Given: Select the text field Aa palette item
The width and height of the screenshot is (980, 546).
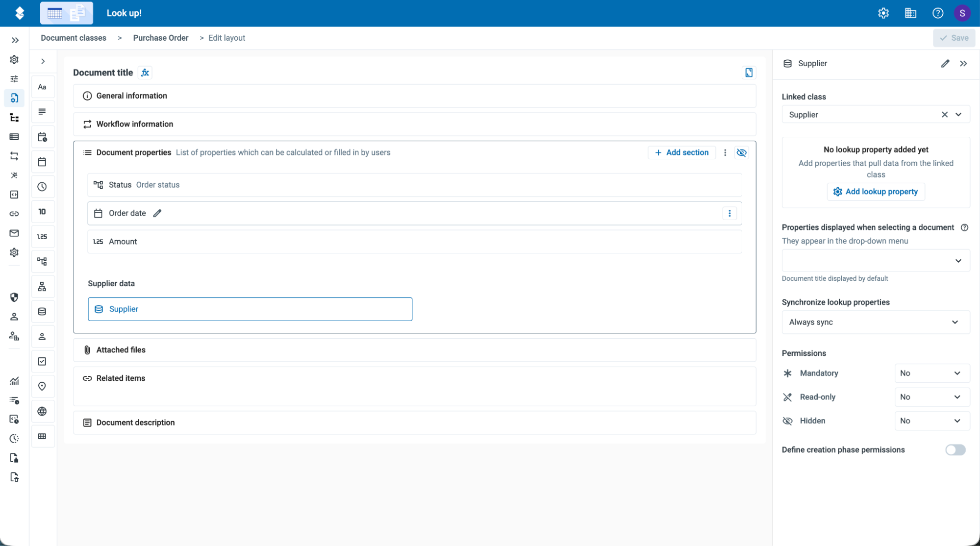Looking at the screenshot, I should (43, 87).
